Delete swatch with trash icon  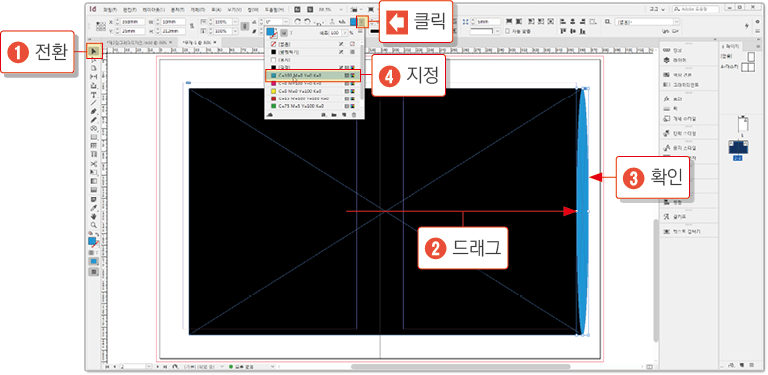click(354, 115)
